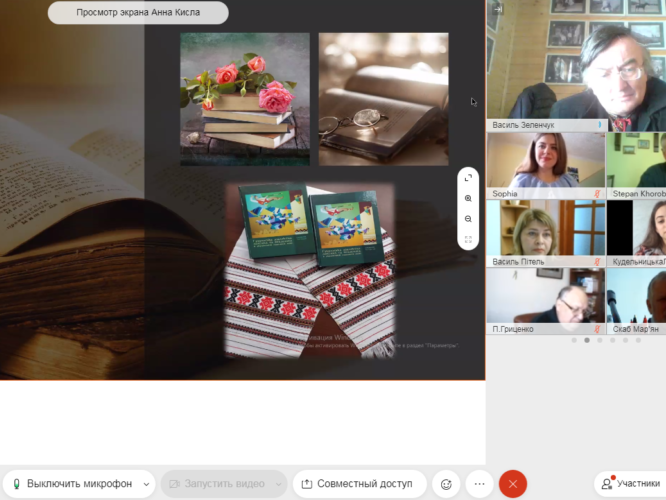Jump to the last participant page dot
The image size is (666, 500).
click(638, 340)
